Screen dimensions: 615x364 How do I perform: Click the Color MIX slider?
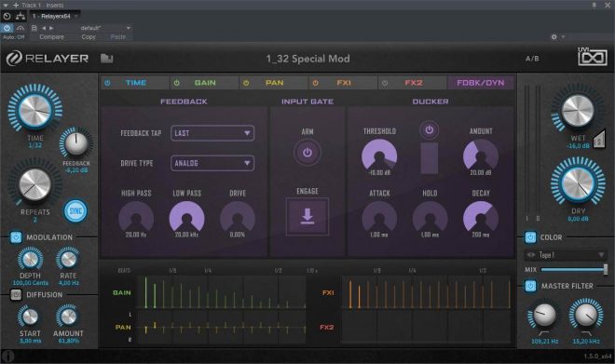[574, 269]
